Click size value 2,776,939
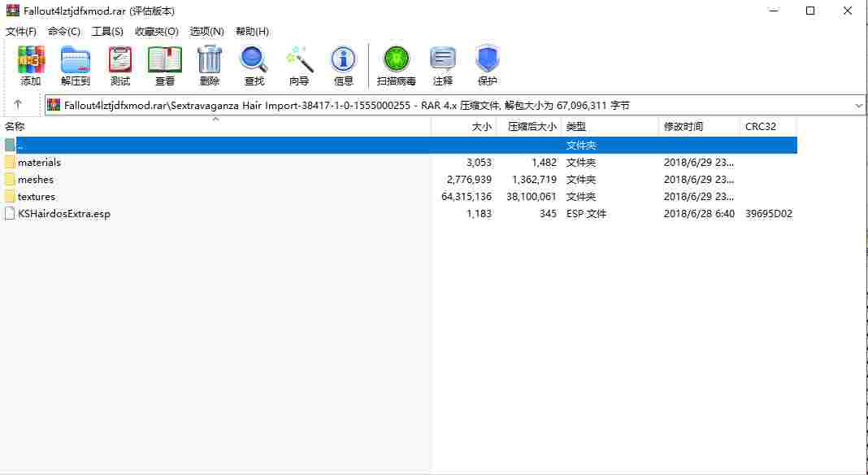Viewport: 868px width, 475px height. coord(470,180)
